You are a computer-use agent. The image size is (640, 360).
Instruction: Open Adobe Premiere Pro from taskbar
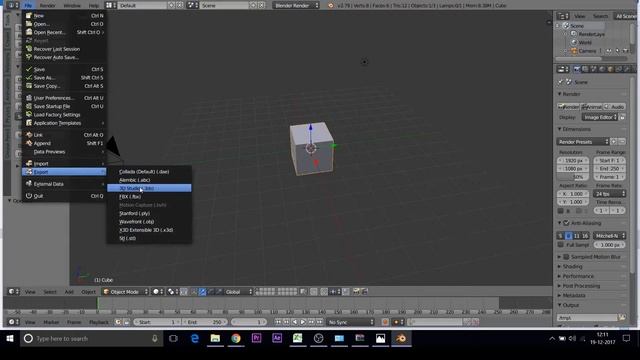(256, 338)
